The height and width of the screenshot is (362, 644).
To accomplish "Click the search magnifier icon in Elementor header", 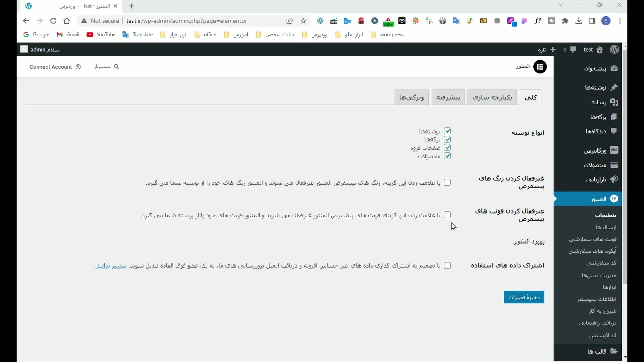I will pyautogui.click(x=116, y=67).
